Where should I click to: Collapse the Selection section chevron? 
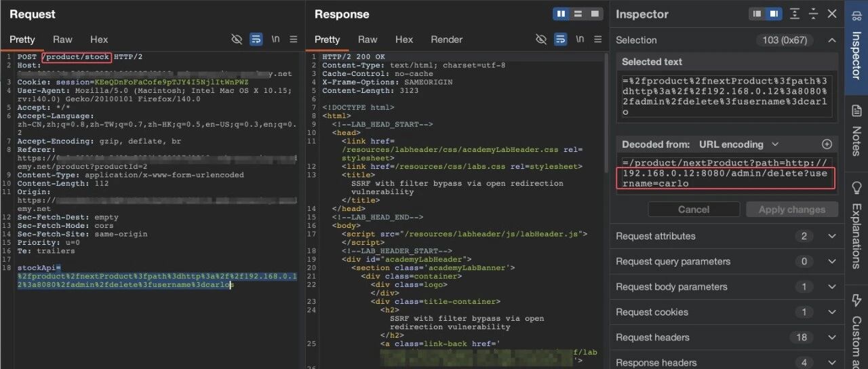coord(832,40)
